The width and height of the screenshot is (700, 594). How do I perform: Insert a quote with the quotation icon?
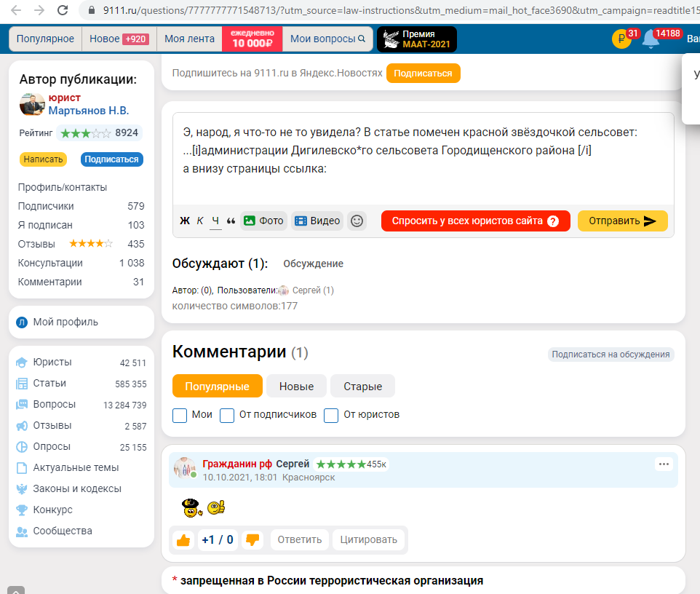click(x=231, y=221)
